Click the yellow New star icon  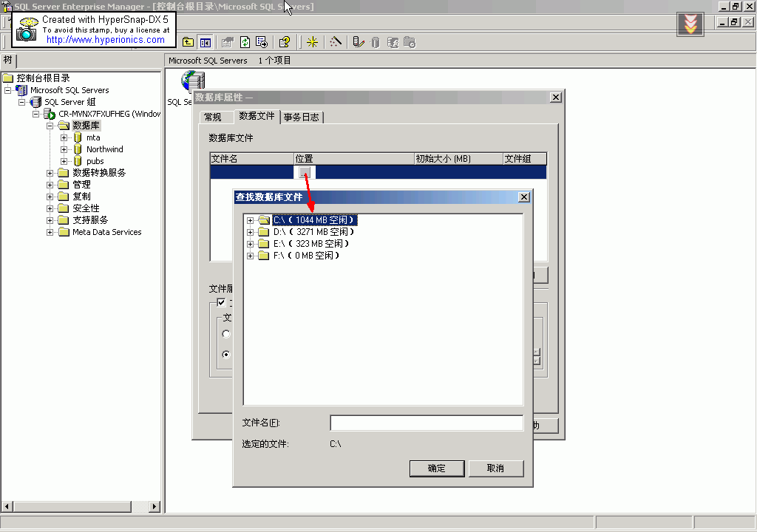point(313,42)
